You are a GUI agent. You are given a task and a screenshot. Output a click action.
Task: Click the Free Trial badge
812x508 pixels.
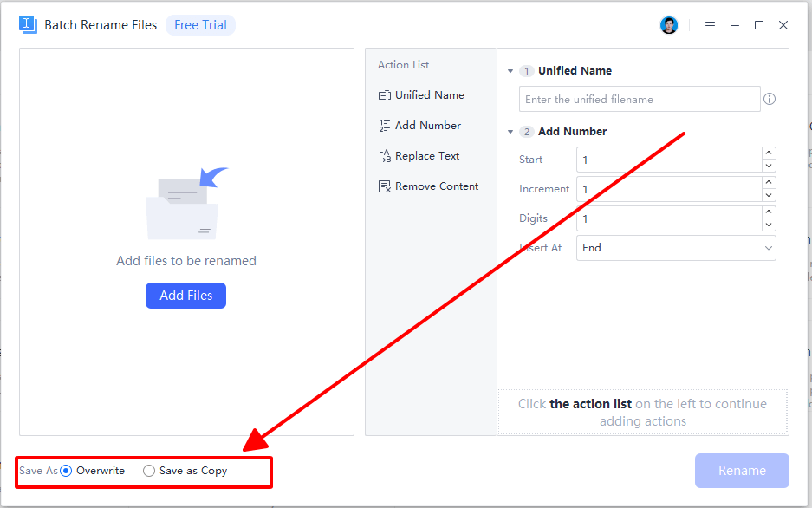click(200, 24)
